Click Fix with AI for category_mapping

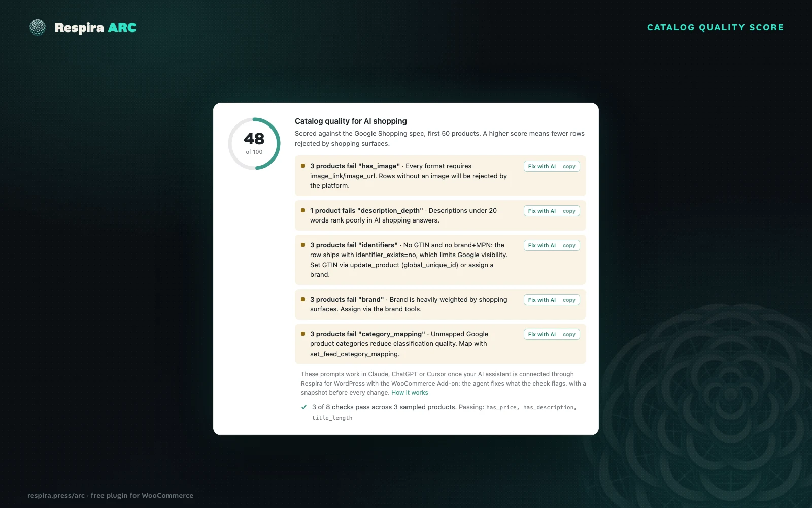(x=542, y=334)
